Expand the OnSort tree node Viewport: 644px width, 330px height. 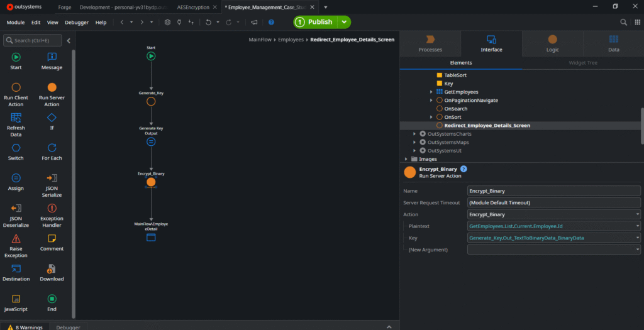431,117
